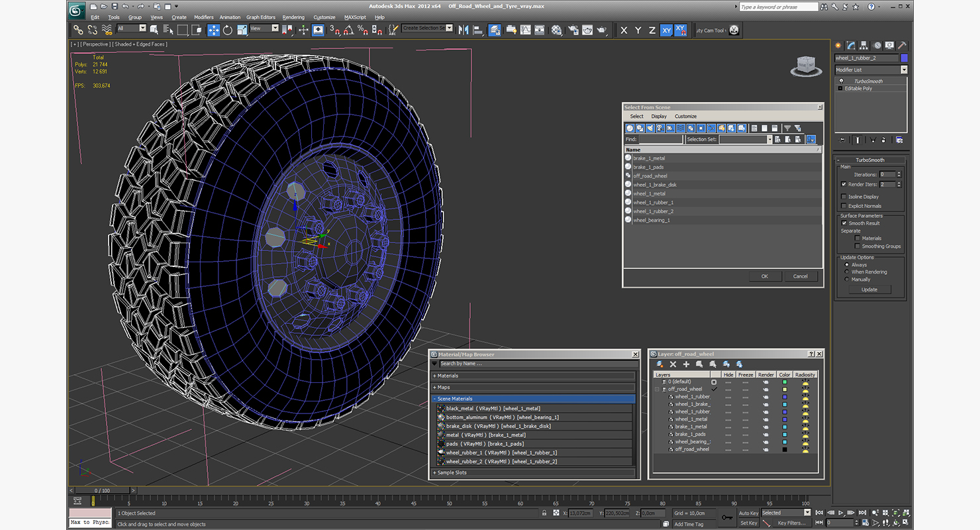This screenshot has width=980, height=530.
Task: Open the Select by Name tool
Action: pyautogui.click(x=168, y=30)
